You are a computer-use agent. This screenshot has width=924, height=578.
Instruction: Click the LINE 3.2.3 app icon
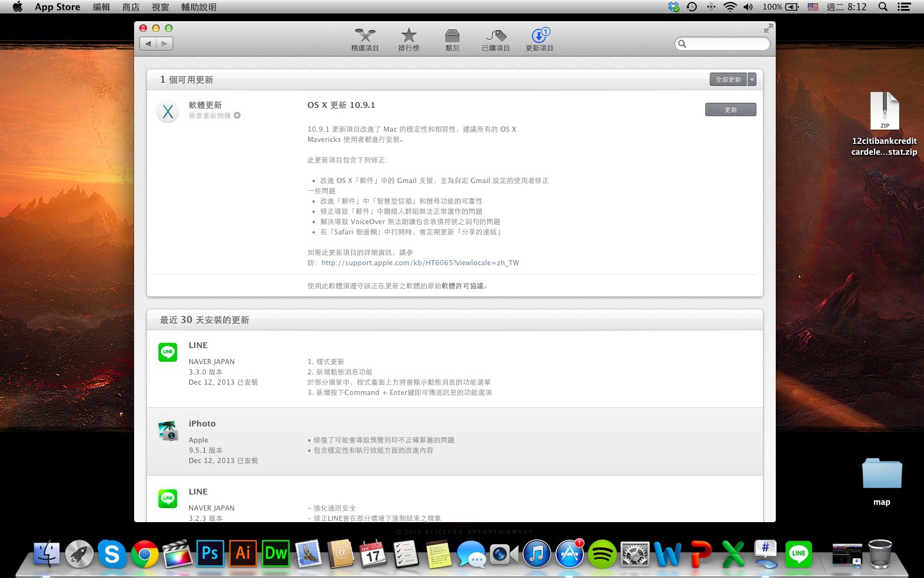[168, 498]
